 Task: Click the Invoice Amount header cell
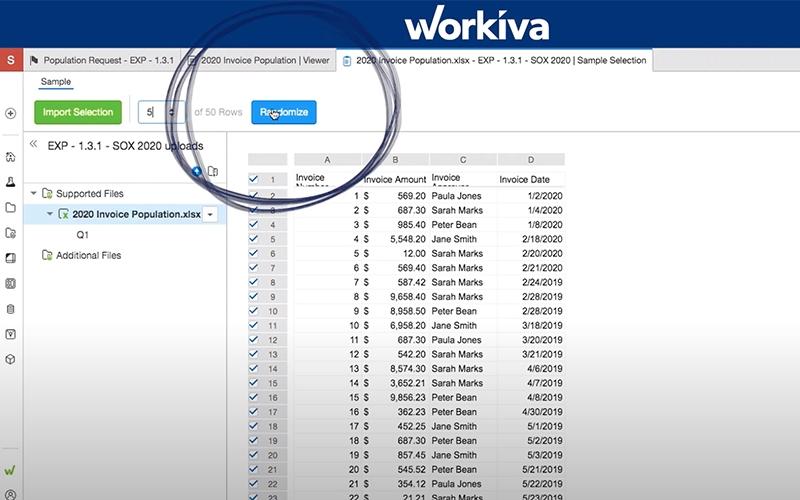click(395, 180)
